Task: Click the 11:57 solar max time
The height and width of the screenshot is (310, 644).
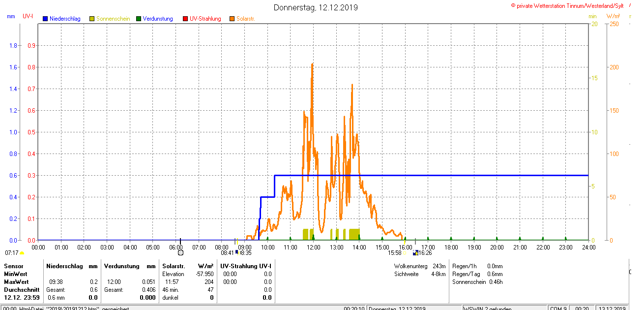Action: 172,282
